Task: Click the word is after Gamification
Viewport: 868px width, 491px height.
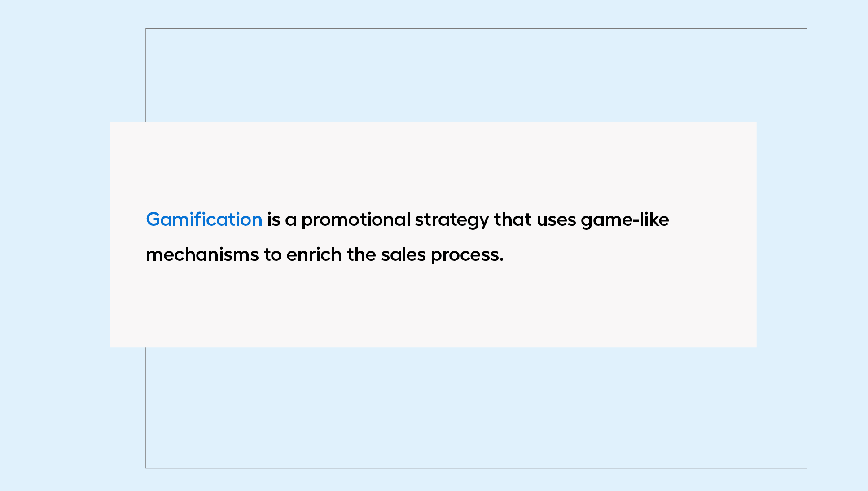Action: [x=274, y=219]
